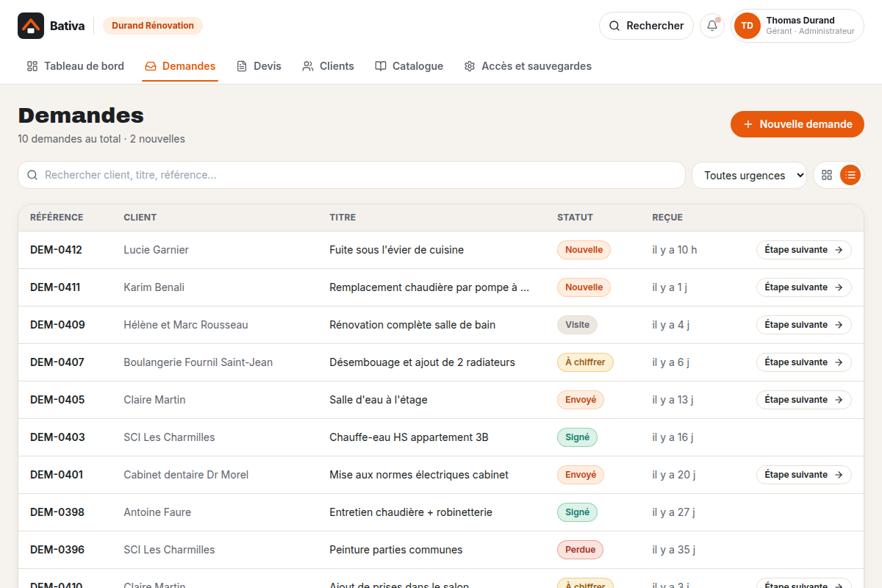This screenshot has height=588, width=882.
Task: Focus the client, titre, référence search field
Action: pyautogui.click(x=351, y=175)
